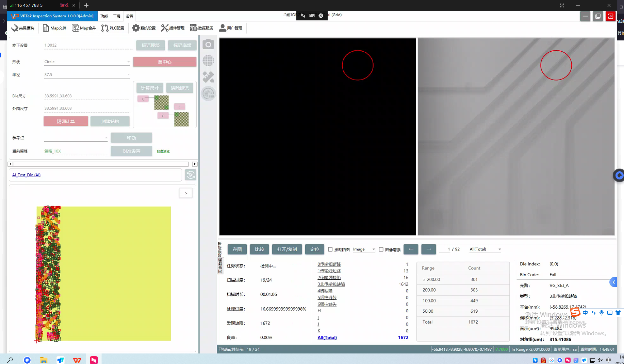Open the Sogou input method icon
Viewport: 624px width, 364px height.
click(575, 312)
